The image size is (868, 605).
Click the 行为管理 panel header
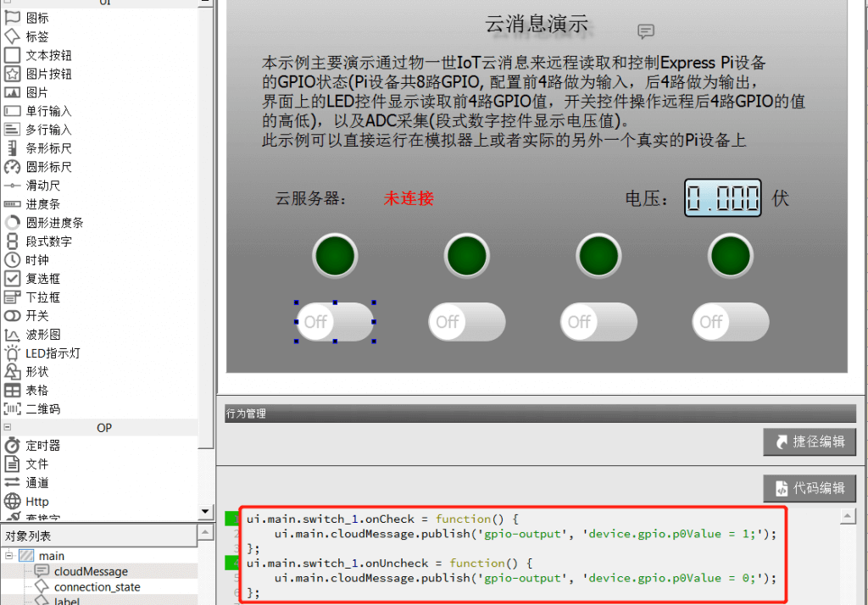pos(540,414)
